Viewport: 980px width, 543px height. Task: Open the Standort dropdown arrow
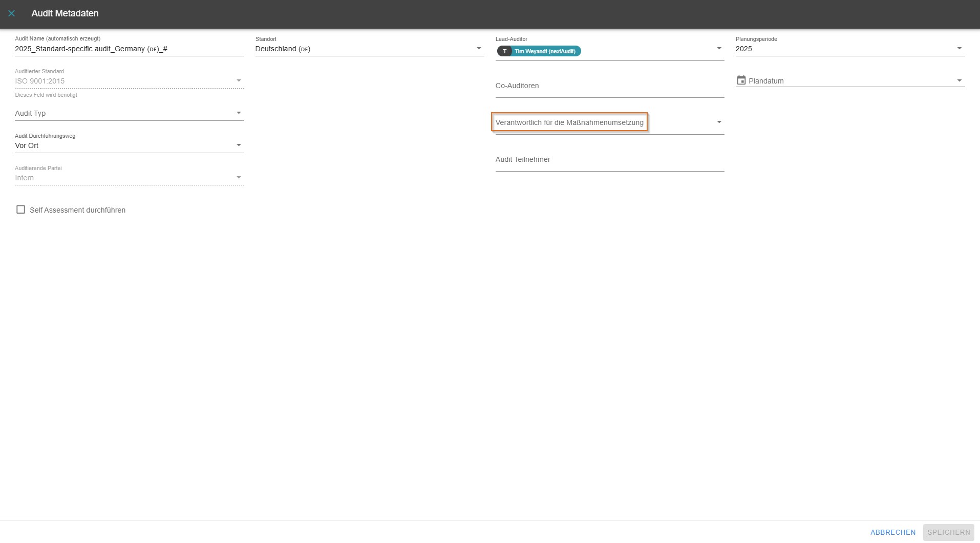(x=479, y=49)
